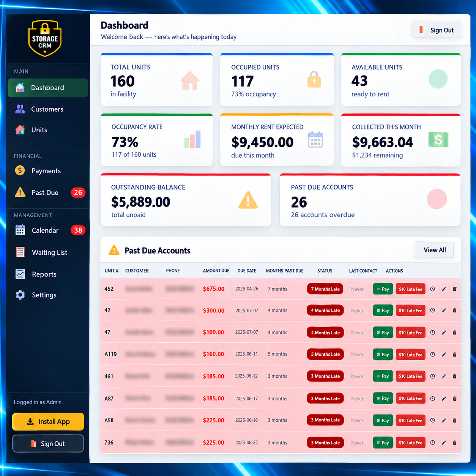
Task: Open the Waiting List page
Action: 48,252
